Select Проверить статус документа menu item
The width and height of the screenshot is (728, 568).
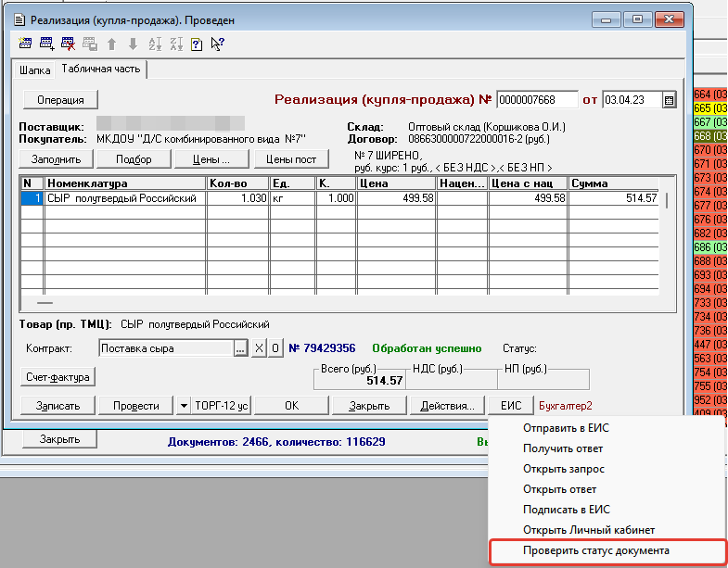pos(596,551)
